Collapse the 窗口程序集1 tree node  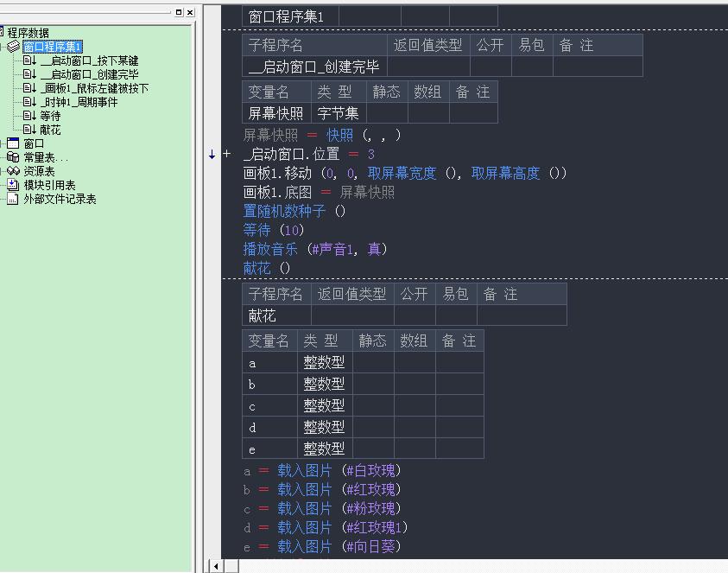(3, 47)
